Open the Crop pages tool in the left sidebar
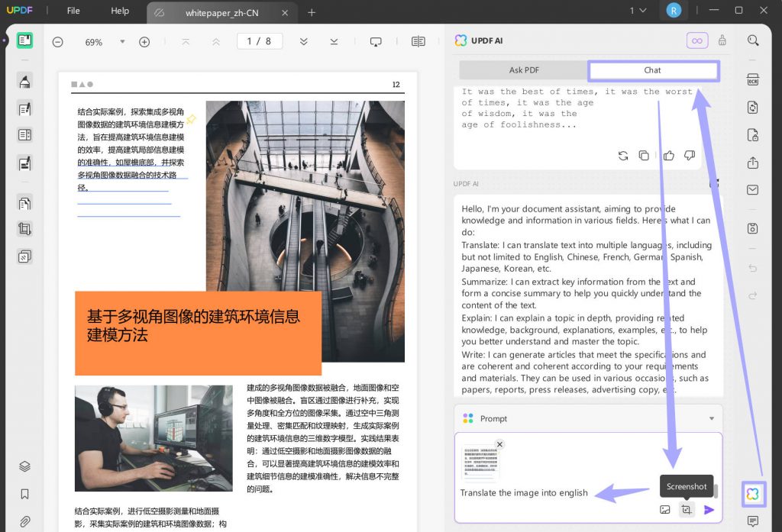Viewport: 782px width, 532px height. (24, 228)
